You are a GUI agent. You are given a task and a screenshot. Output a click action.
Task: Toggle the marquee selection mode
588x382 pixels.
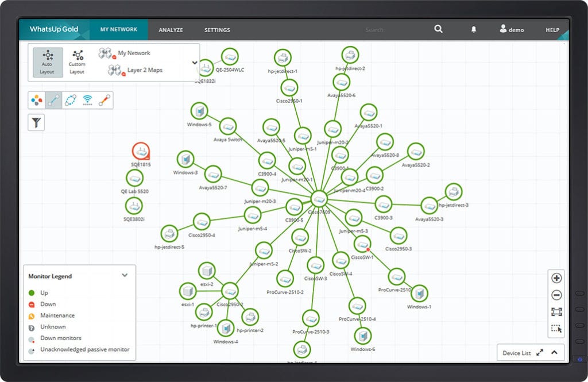556,329
